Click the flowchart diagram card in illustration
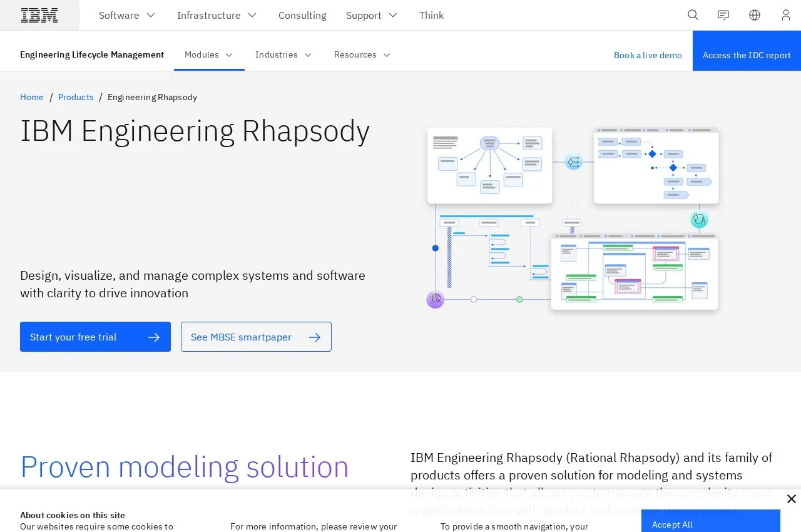The height and width of the screenshot is (532, 801). pos(656,165)
